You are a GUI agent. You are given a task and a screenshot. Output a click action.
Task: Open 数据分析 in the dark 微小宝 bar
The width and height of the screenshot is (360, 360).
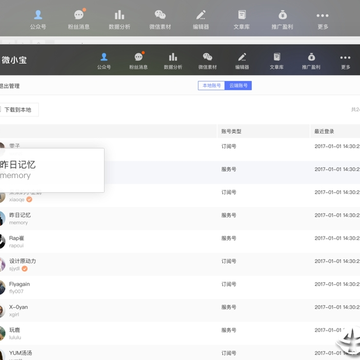(173, 61)
